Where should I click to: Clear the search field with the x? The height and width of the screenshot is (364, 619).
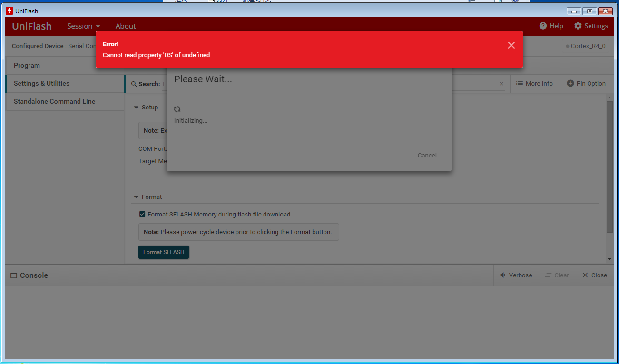(x=501, y=84)
